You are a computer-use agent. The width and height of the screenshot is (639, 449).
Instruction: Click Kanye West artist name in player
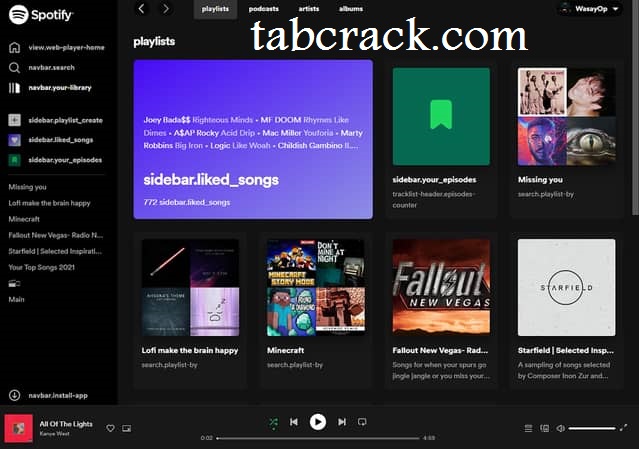55,434
